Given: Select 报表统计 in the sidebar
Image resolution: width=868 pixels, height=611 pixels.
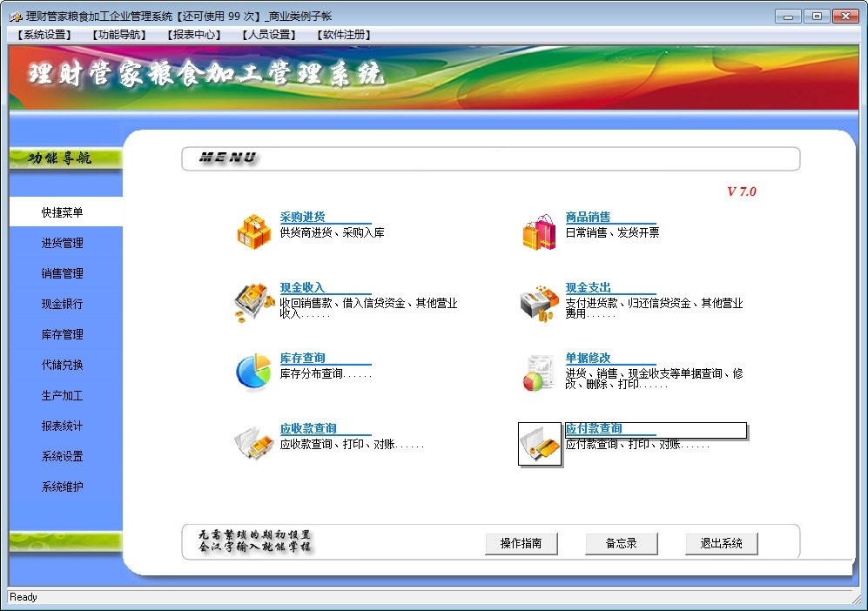Looking at the screenshot, I should (62, 426).
